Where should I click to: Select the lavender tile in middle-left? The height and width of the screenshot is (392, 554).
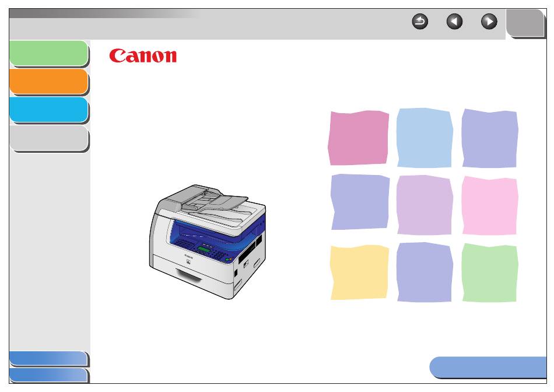tap(360, 202)
